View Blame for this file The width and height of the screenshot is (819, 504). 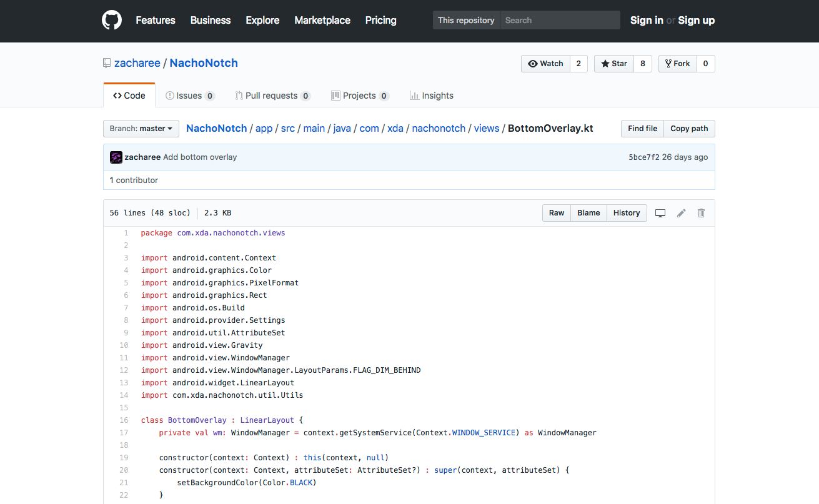(x=588, y=213)
